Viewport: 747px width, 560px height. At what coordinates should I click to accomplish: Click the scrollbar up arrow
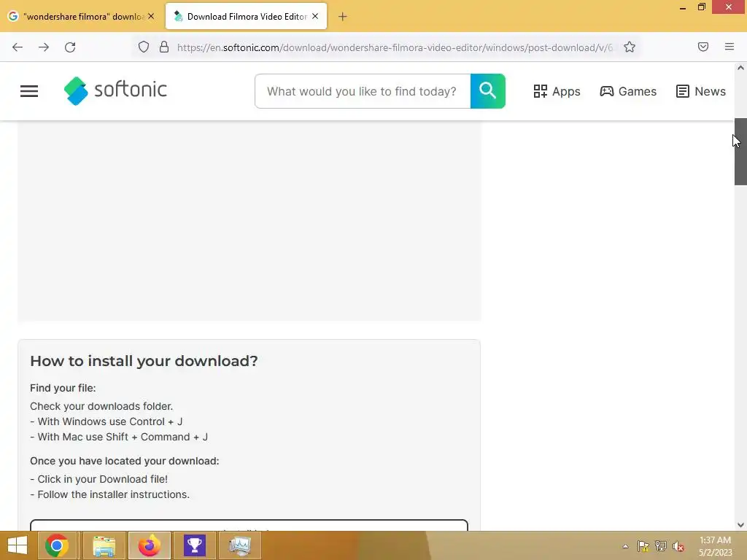(x=740, y=68)
